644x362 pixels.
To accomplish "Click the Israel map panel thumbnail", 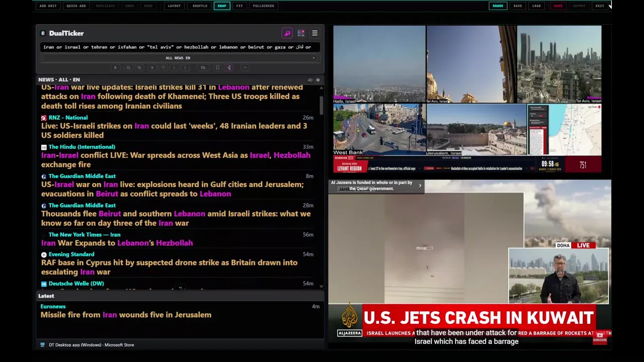I will pyautogui.click(x=564, y=129).
